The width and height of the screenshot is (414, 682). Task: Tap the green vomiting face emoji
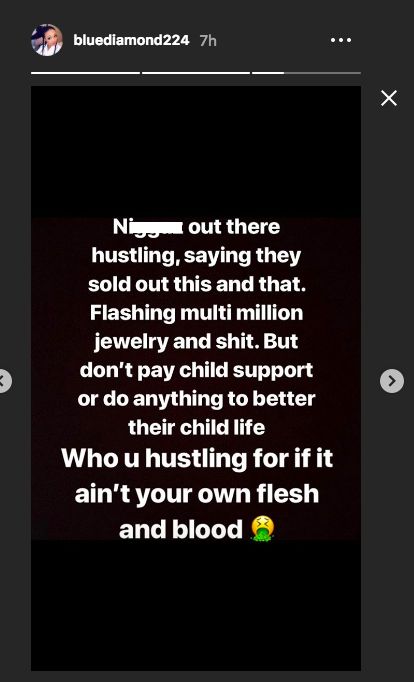click(262, 529)
